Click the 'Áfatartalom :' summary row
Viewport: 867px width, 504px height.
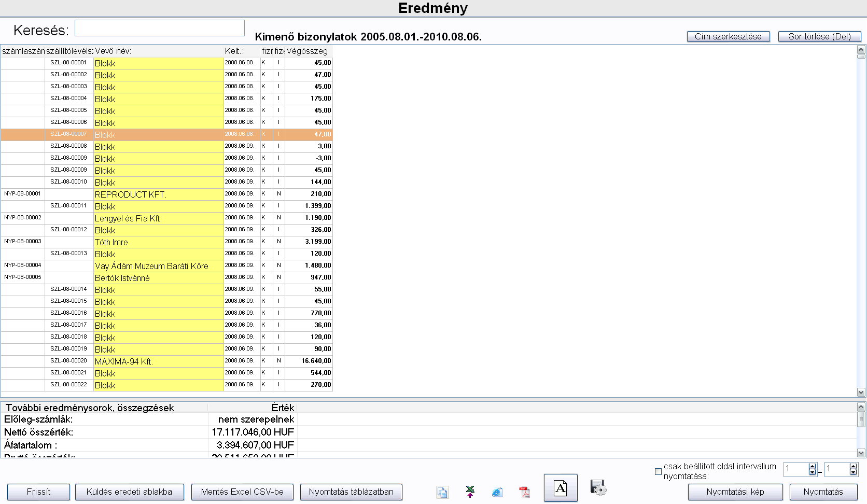(149, 445)
